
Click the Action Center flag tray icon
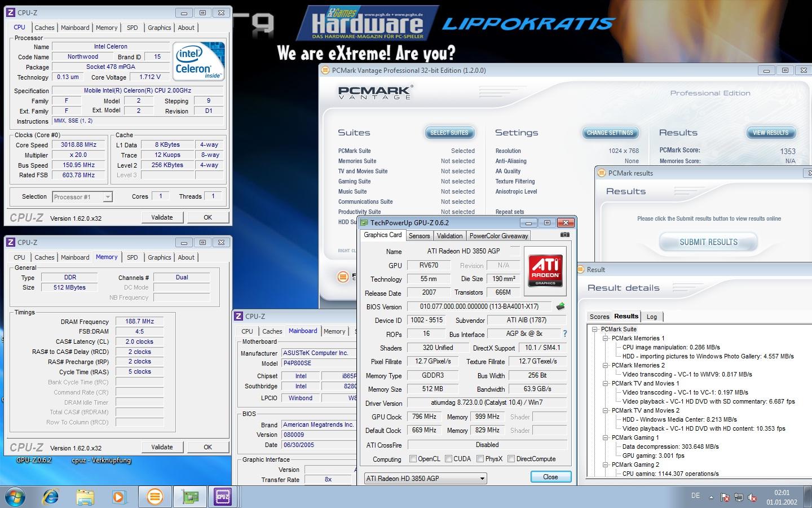(x=725, y=497)
